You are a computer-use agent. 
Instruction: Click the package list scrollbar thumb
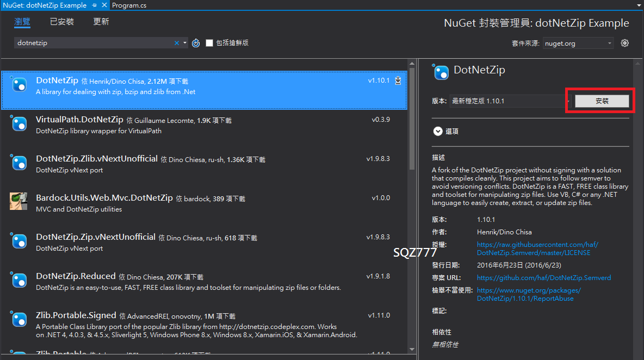pyautogui.click(x=412, y=119)
